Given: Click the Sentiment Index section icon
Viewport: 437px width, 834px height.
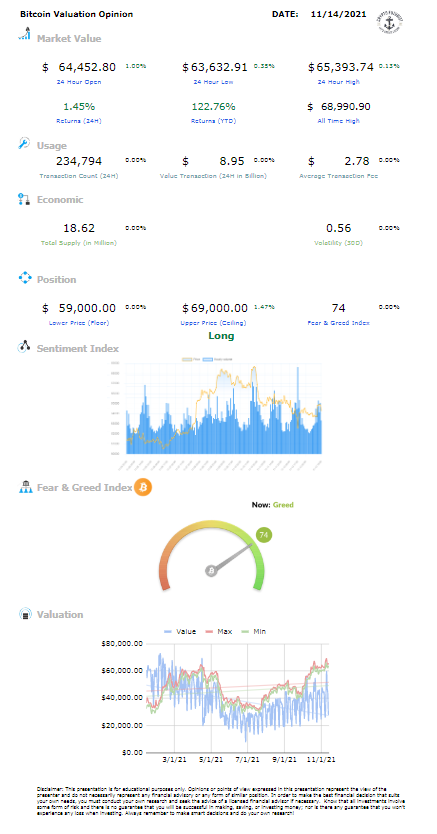Looking at the screenshot, I should point(24,347).
